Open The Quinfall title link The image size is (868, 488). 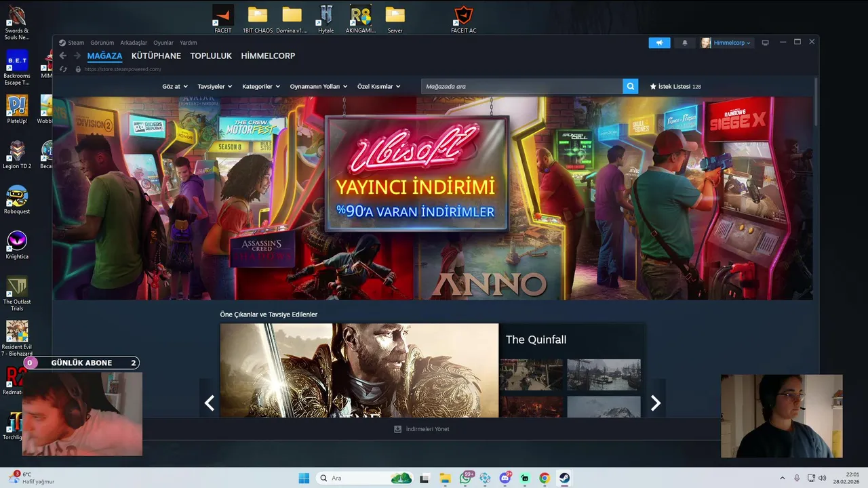click(536, 340)
